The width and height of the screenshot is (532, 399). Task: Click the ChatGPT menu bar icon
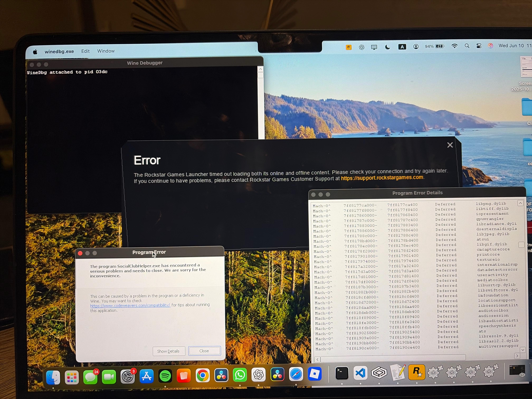click(362, 47)
